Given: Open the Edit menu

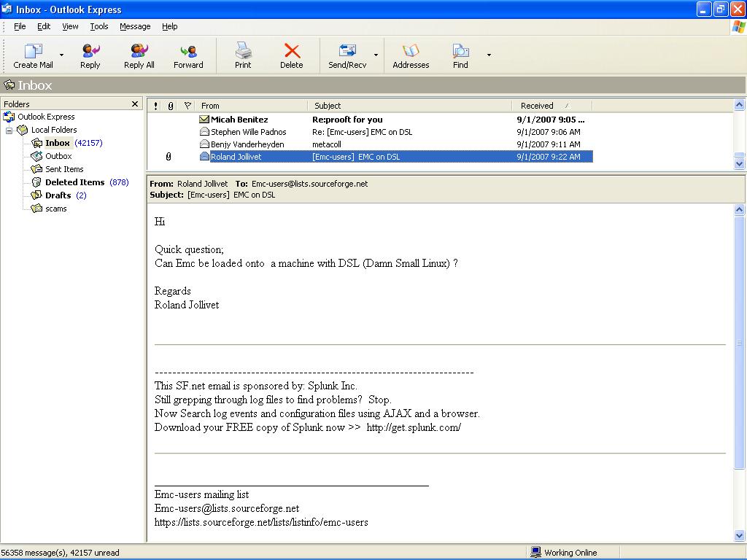Looking at the screenshot, I should pos(44,27).
